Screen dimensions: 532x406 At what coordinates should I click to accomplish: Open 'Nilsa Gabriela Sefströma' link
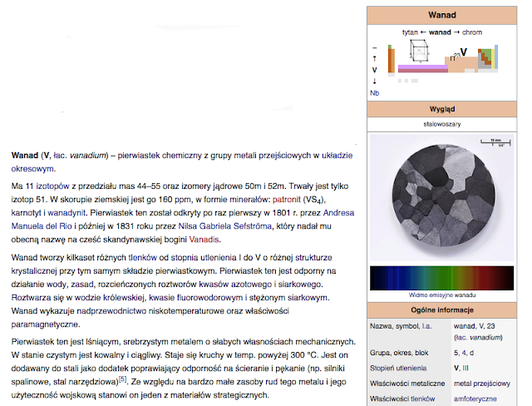(x=225, y=226)
